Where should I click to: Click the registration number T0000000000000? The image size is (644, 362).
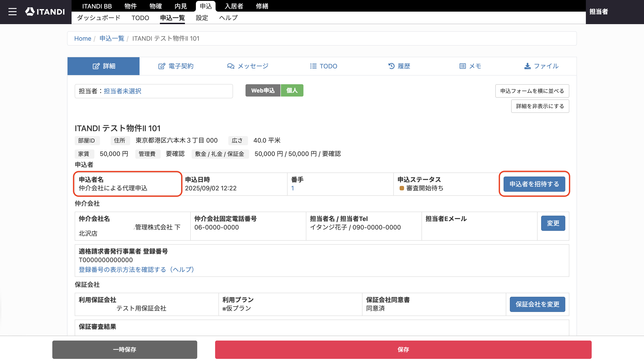tap(106, 260)
